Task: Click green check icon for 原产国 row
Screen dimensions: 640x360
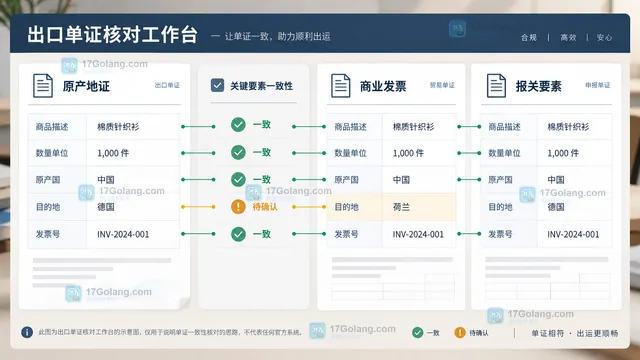Action: [x=238, y=179]
